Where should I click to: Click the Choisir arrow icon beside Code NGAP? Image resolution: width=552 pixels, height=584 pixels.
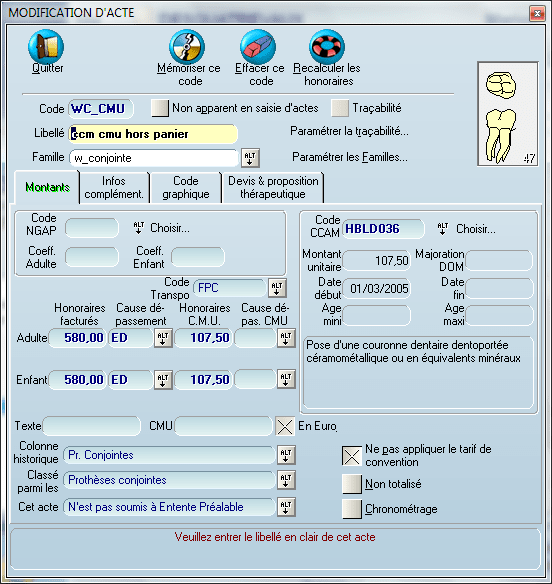tap(139, 228)
